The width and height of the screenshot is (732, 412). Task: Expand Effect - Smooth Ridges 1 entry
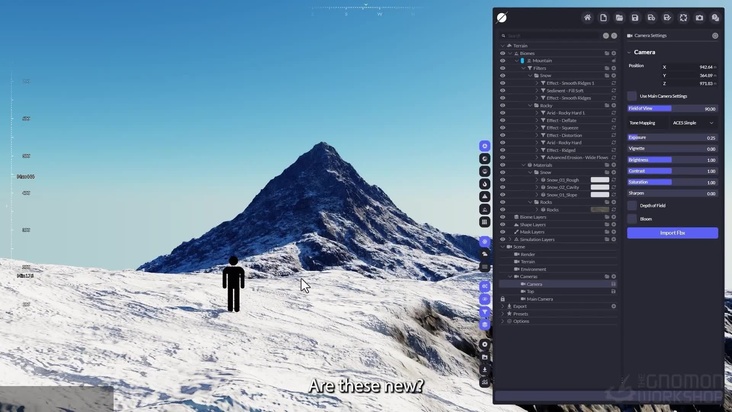tap(537, 83)
